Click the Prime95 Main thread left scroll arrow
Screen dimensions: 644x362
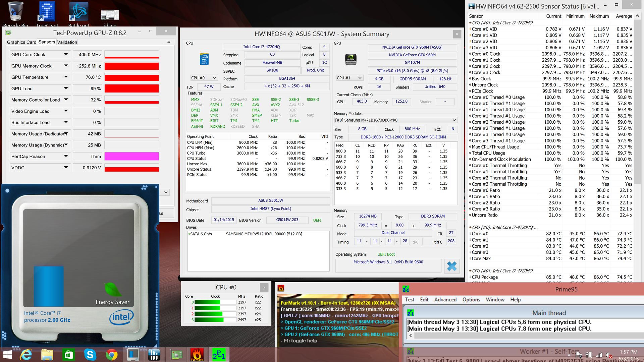pos(411,335)
